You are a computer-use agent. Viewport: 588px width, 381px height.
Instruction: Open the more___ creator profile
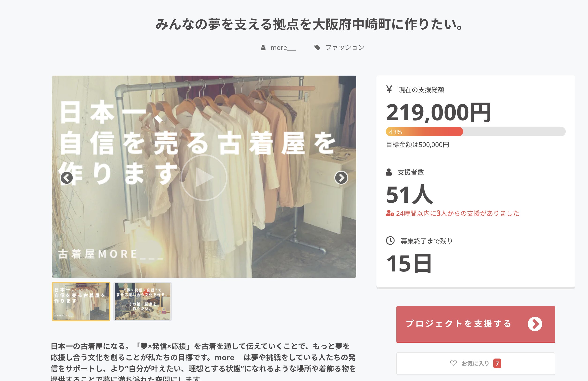(283, 47)
